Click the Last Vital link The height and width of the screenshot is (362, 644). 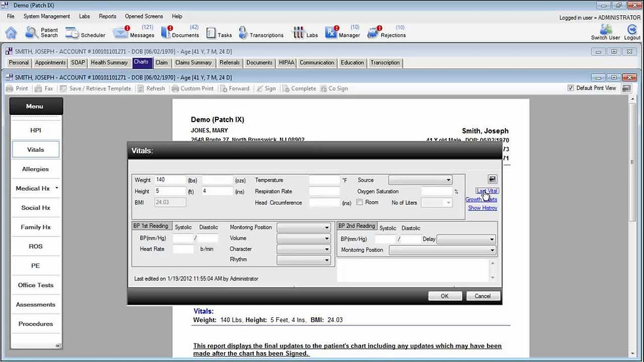point(487,191)
